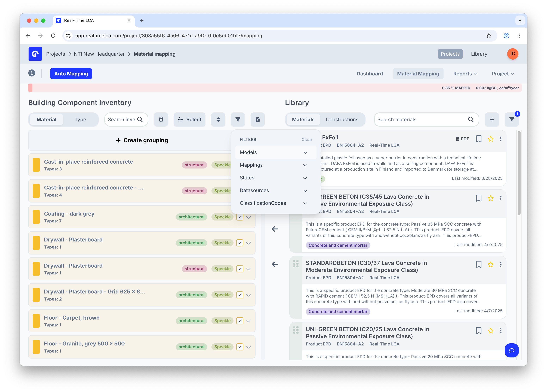The height and width of the screenshot is (392, 547).
Task: Click the Select button in inventory toolbar
Action: [x=190, y=119]
